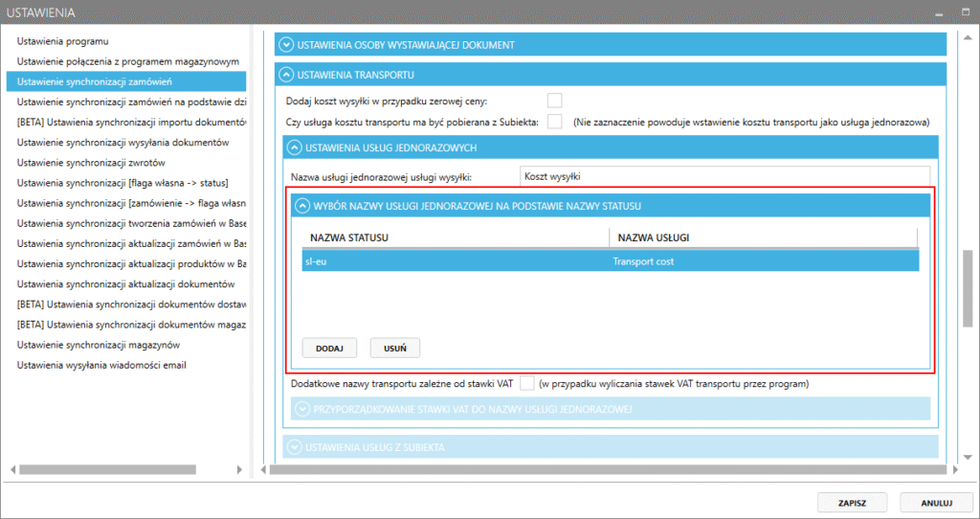Open Ustawienia programu in sidebar
Screen dimensions: 980x519
click(63, 41)
